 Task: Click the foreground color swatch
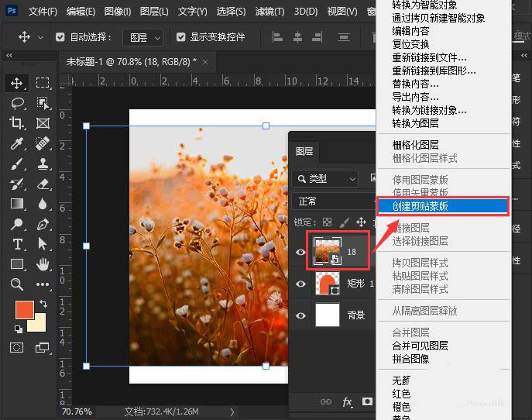[24, 310]
